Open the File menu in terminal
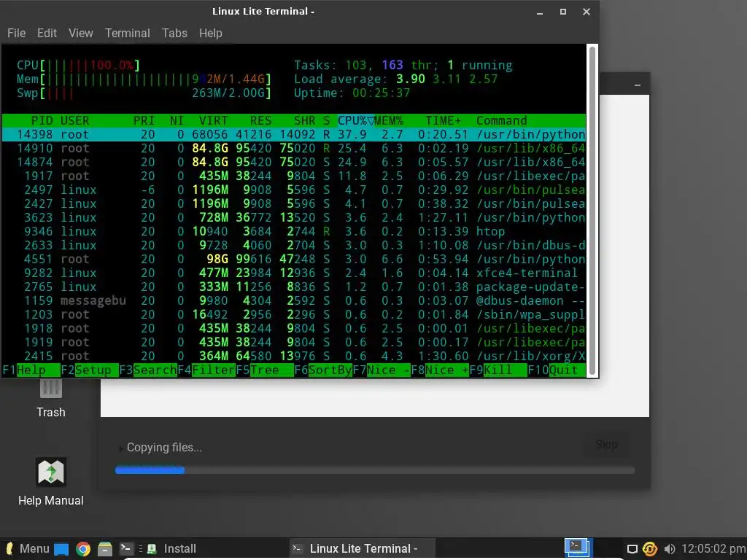This screenshot has width=747, height=560. point(16,33)
